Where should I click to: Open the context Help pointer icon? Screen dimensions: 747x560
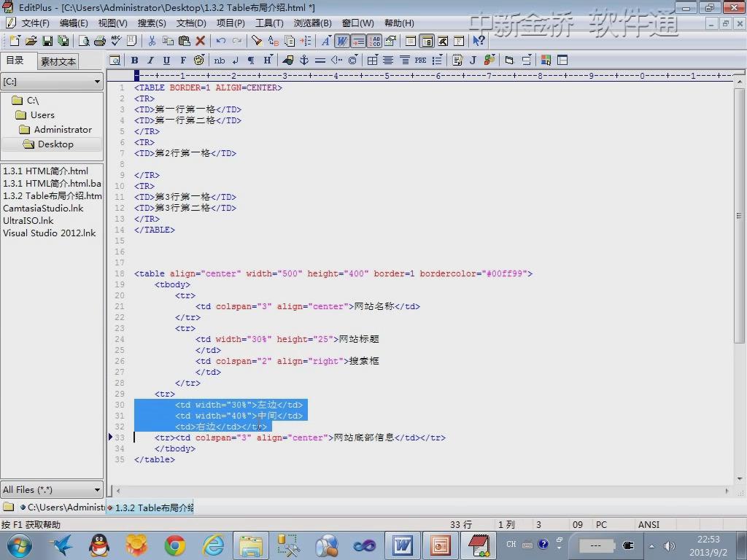479,41
